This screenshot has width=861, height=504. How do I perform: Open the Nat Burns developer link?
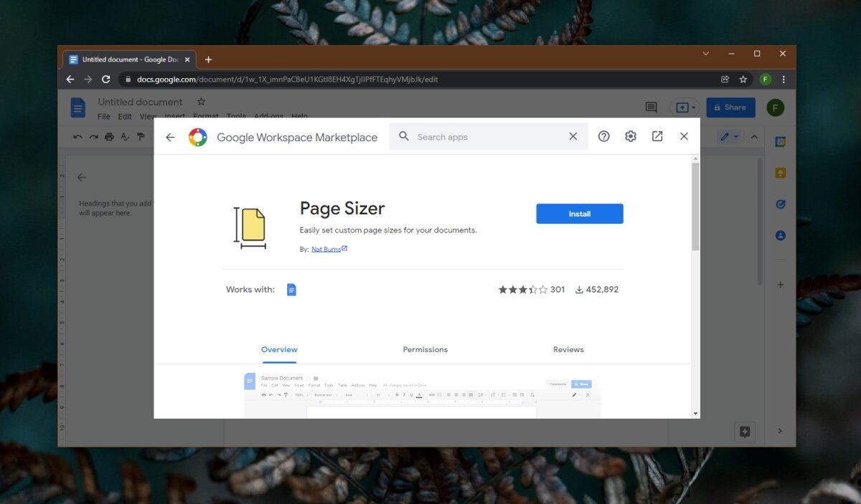(x=326, y=249)
